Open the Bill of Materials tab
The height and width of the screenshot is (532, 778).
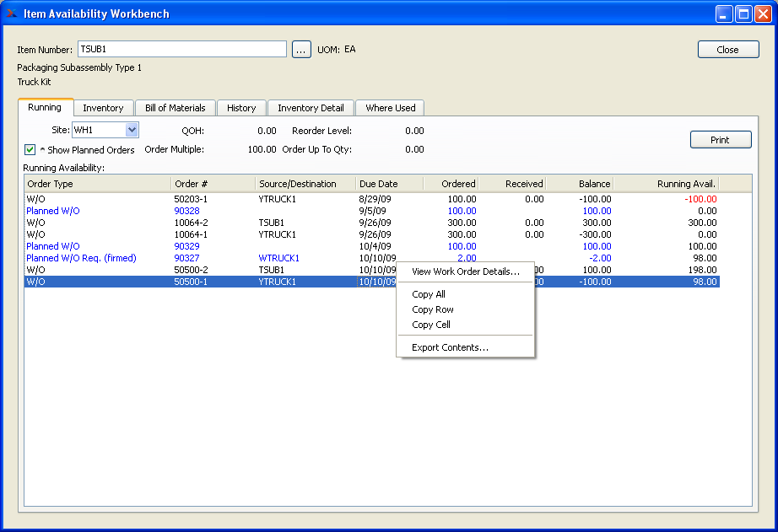175,108
